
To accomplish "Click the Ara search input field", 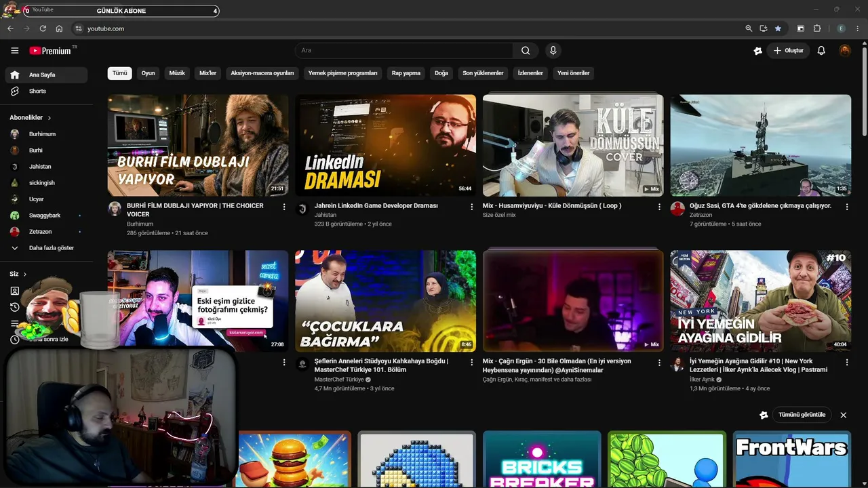I will point(404,51).
